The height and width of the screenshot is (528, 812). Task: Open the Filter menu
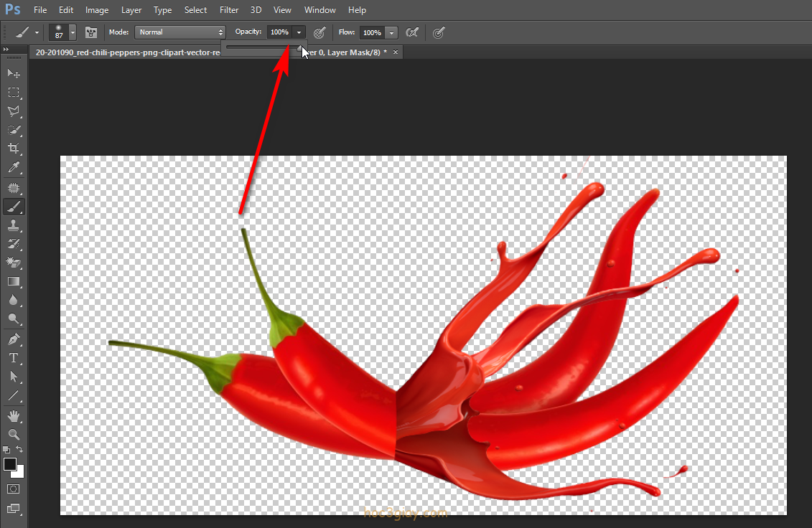tap(229, 10)
